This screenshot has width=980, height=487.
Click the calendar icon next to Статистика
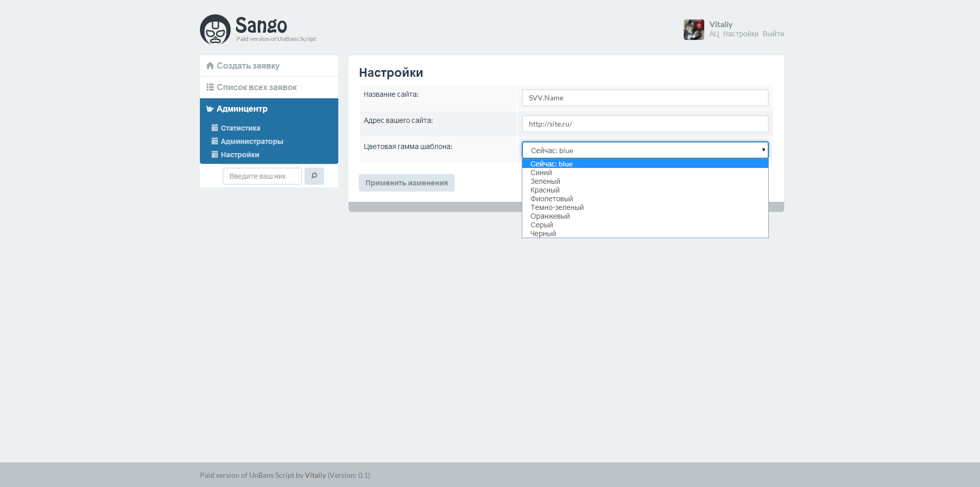[x=215, y=128]
